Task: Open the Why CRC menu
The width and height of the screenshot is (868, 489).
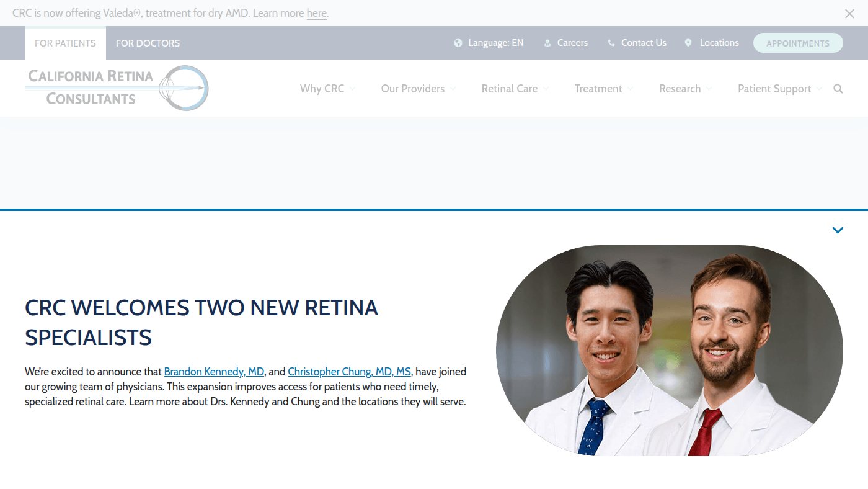Action: coord(322,89)
